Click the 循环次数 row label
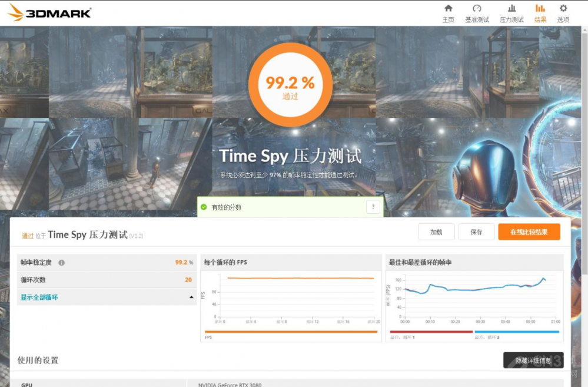The image size is (588, 387). click(33, 280)
